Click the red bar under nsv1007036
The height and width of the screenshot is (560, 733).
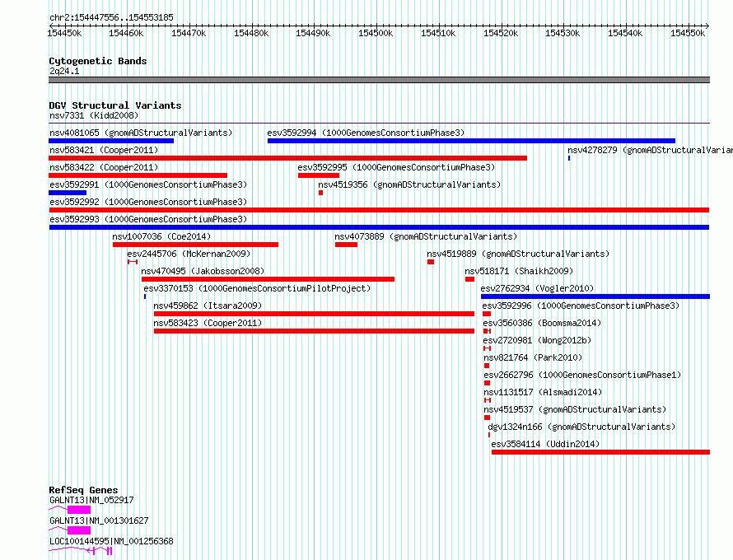click(195, 245)
